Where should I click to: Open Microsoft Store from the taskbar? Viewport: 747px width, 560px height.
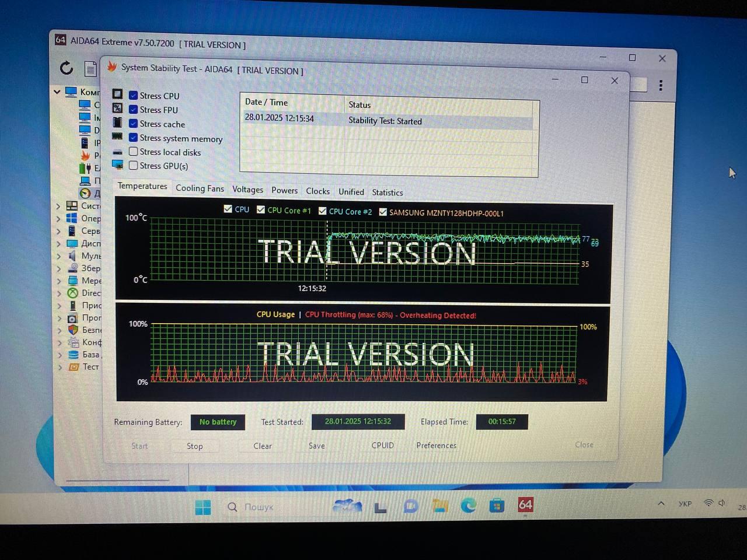pyautogui.click(x=497, y=505)
